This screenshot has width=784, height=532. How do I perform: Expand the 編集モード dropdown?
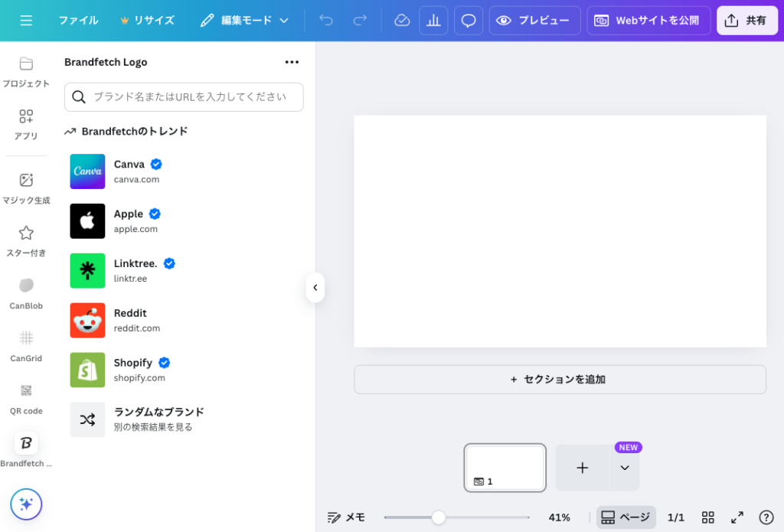[x=244, y=21]
